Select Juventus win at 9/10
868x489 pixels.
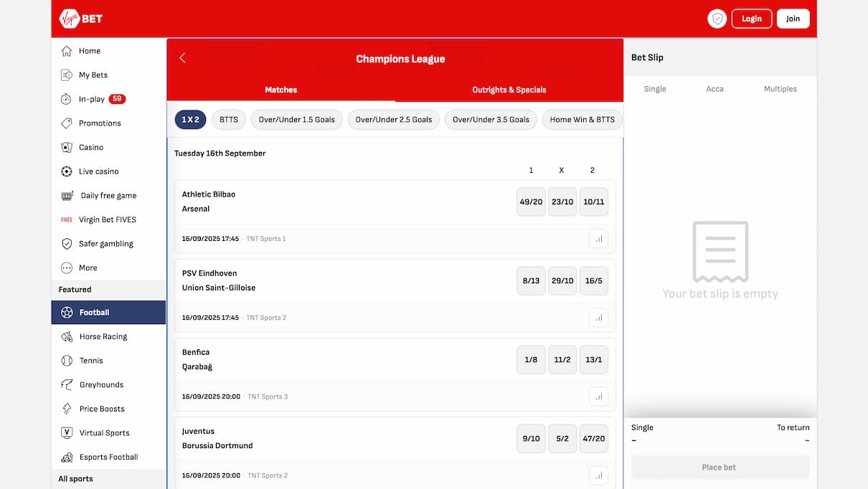click(x=531, y=439)
